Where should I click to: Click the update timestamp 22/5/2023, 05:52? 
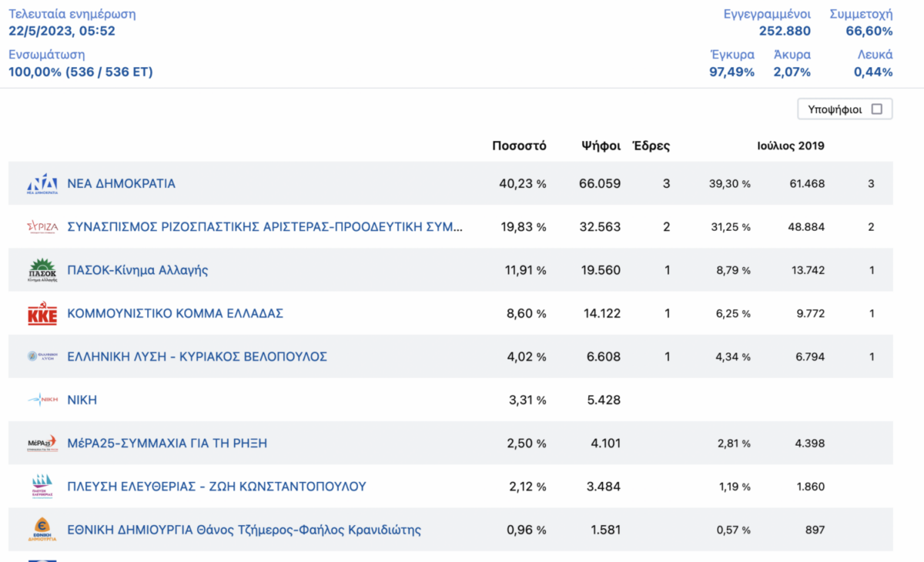click(x=62, y=31)
